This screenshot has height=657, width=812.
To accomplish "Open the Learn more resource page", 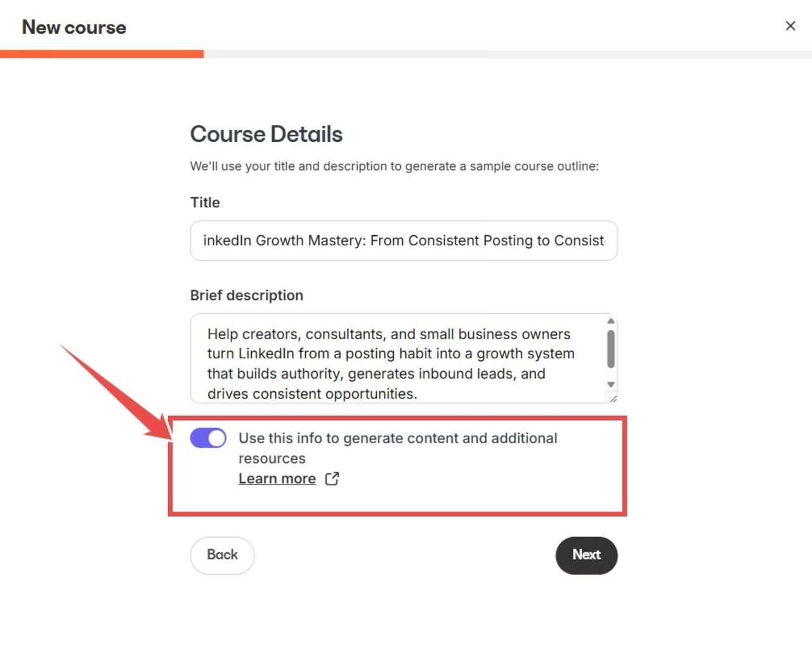I will click(277, 478).
